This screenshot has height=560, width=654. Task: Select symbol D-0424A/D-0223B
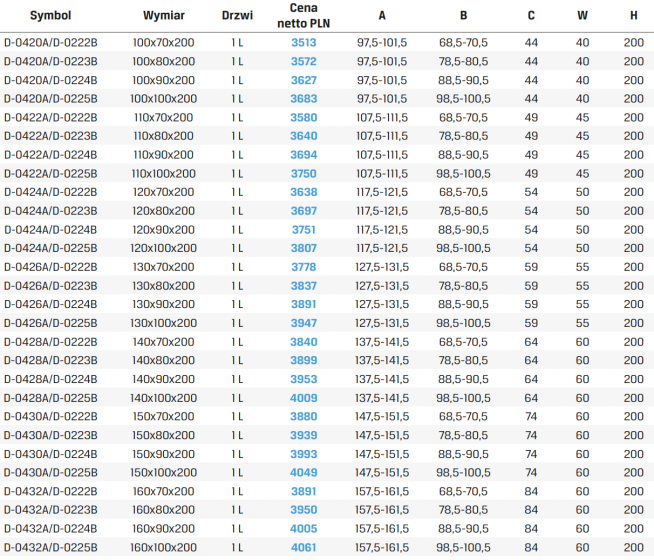pos(50,211)
